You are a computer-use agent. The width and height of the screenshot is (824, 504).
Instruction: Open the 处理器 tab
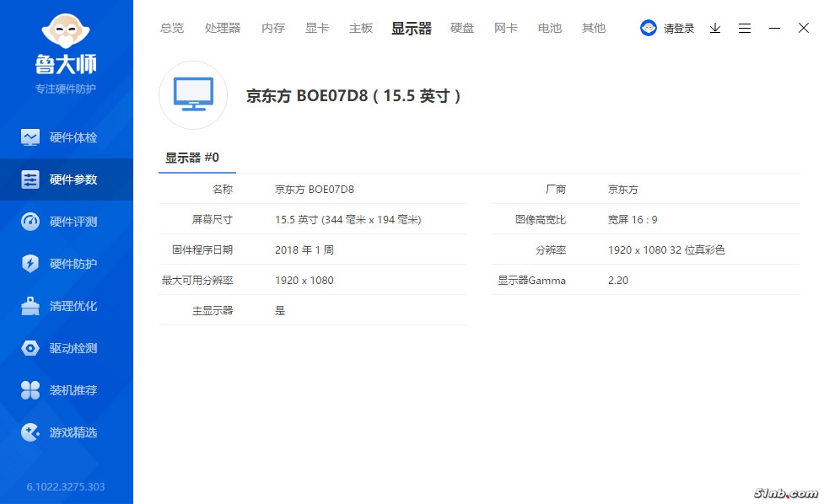(x=223, y=28)
